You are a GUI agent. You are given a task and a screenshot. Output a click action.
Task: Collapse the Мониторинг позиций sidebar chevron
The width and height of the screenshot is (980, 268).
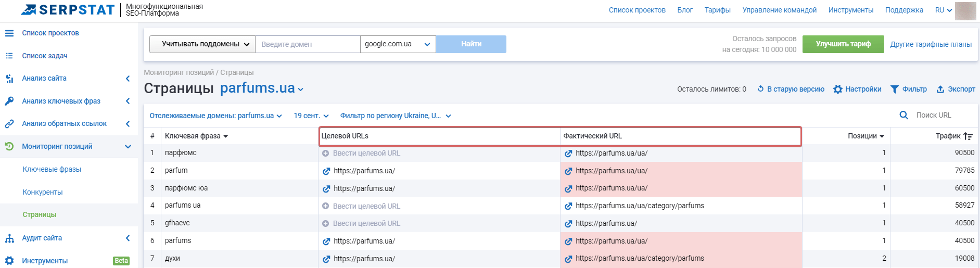tap(128, 147)
